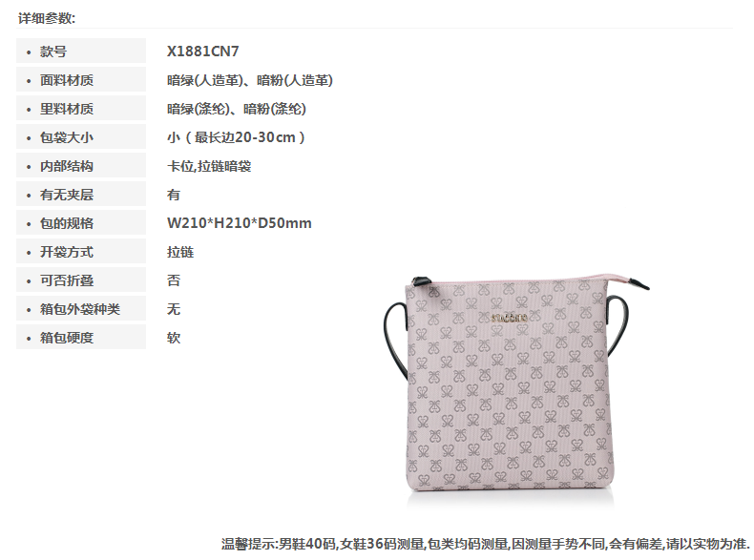Click the 有无夹层 parameter label

coord(67,195)
